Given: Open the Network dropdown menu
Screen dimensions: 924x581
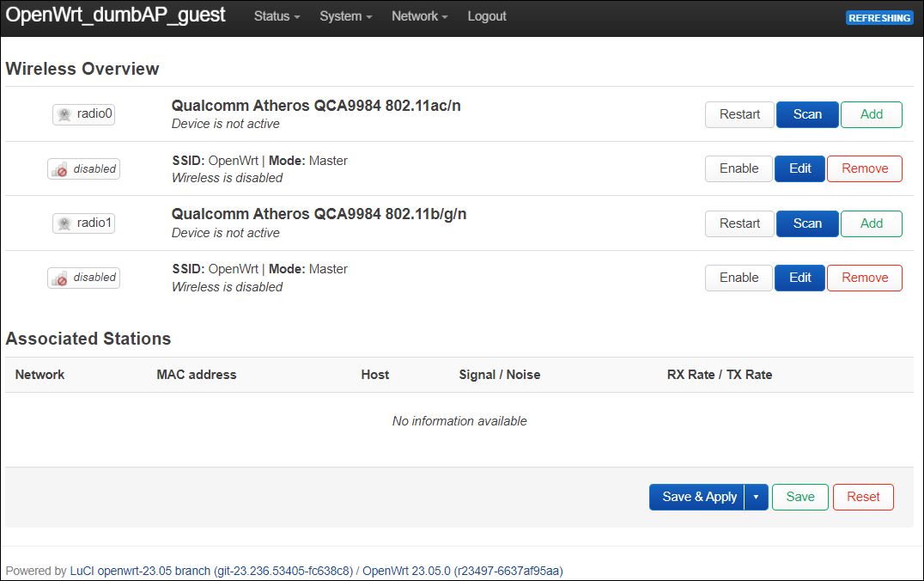Looking at the screenshot, I should pyautogui.click(x=420, y=16).
